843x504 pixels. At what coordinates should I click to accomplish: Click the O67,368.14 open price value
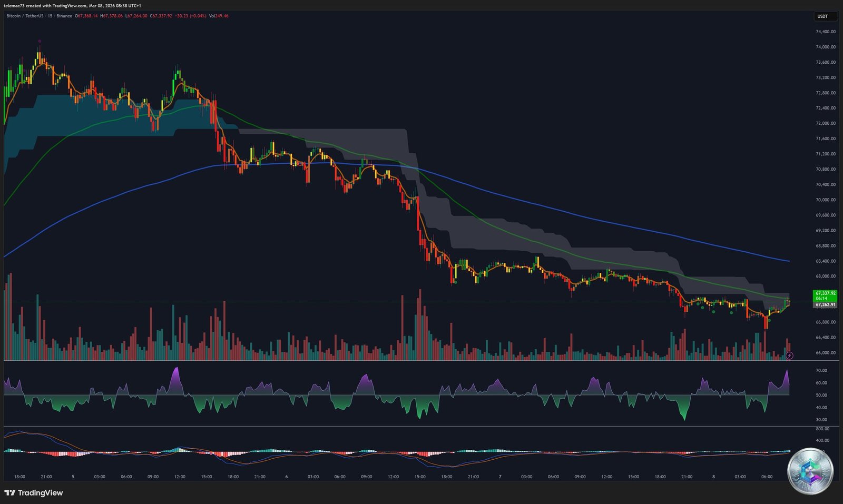[85, 16]
